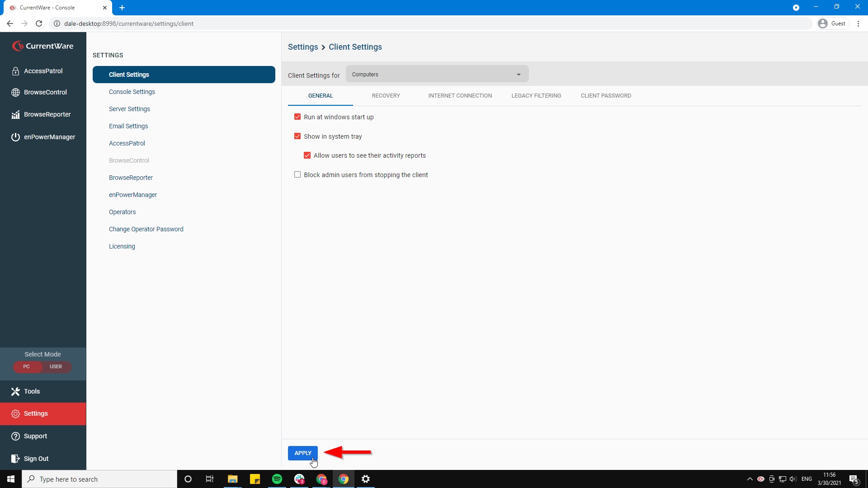Open Licensing settings
Viewport: 868px width, 488px height.
coord(122,246)
